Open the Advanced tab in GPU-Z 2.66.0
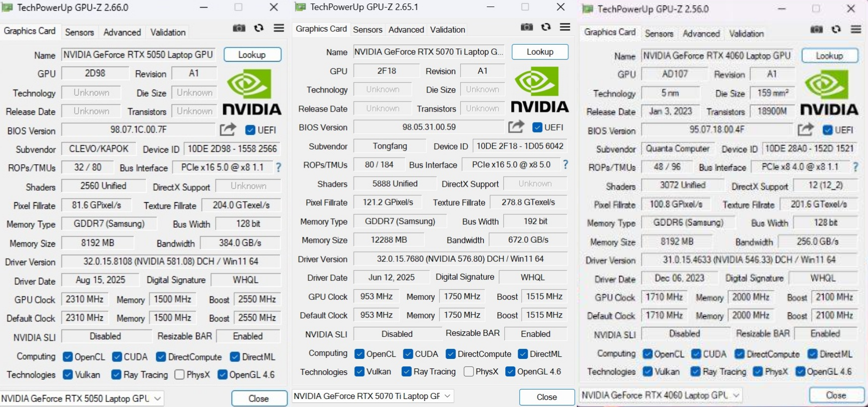Image resolution: width=868 pixels, height=407 pixels. click(x=122, y=32)
